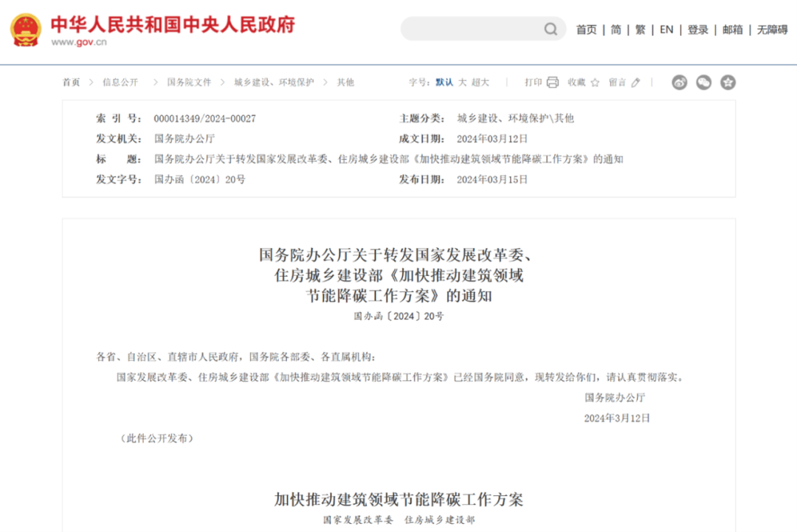Click the search magnifier icon
The width and height of the screenshot is (797, 532).
[x=551, y=30]
